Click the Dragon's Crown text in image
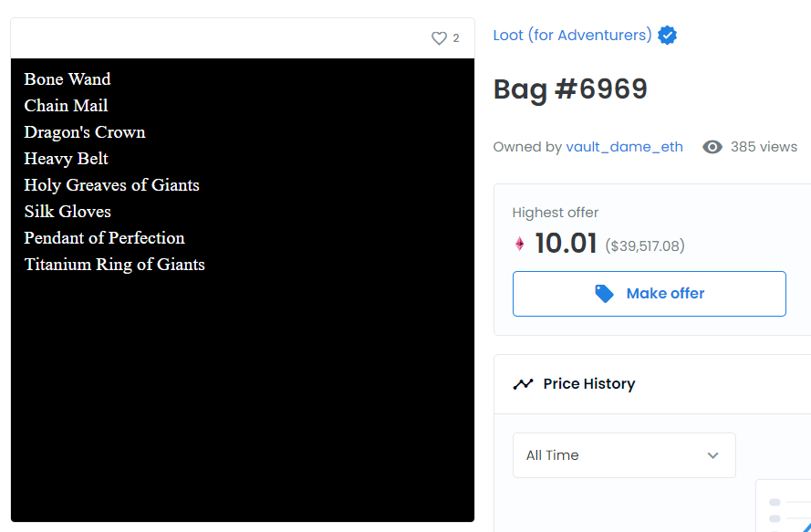The height and width of the screenshot is (532, 811). pyautogui.click(x=85, y=132)
